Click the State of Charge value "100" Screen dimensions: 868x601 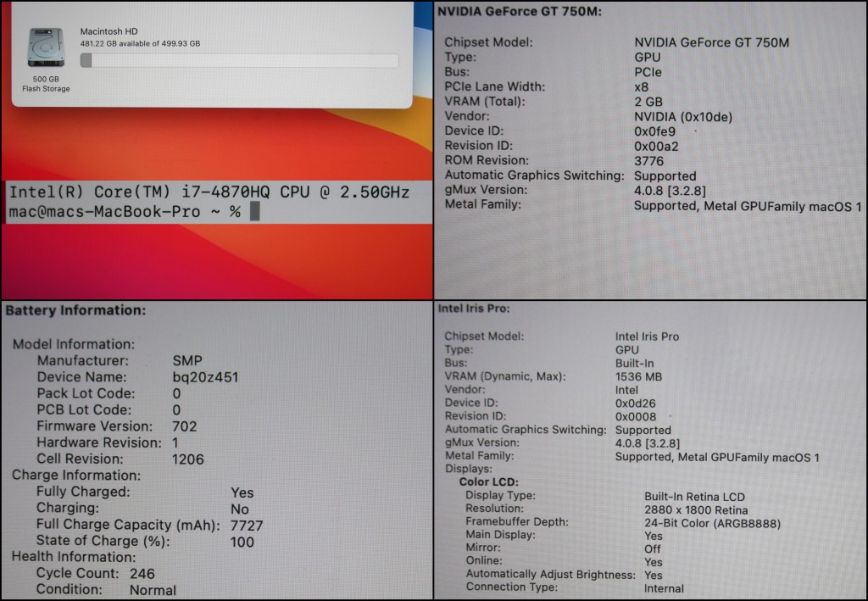[242, 543]
